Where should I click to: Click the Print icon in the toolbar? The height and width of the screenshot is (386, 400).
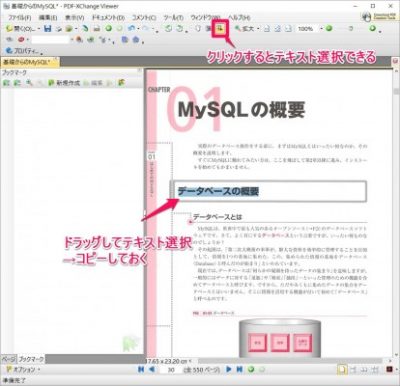tap(97, 29)
